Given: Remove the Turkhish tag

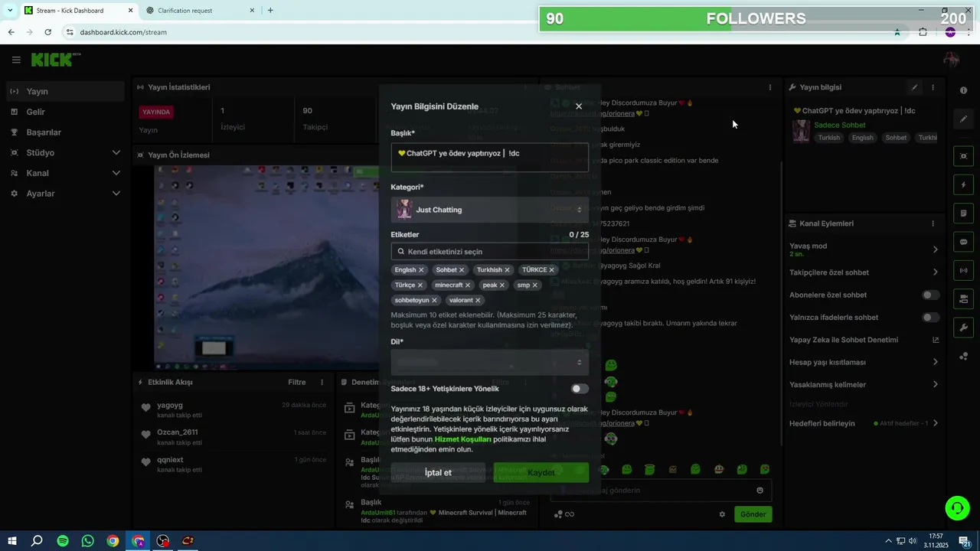Looking at the screenshot, I should [x=507, y=270].
